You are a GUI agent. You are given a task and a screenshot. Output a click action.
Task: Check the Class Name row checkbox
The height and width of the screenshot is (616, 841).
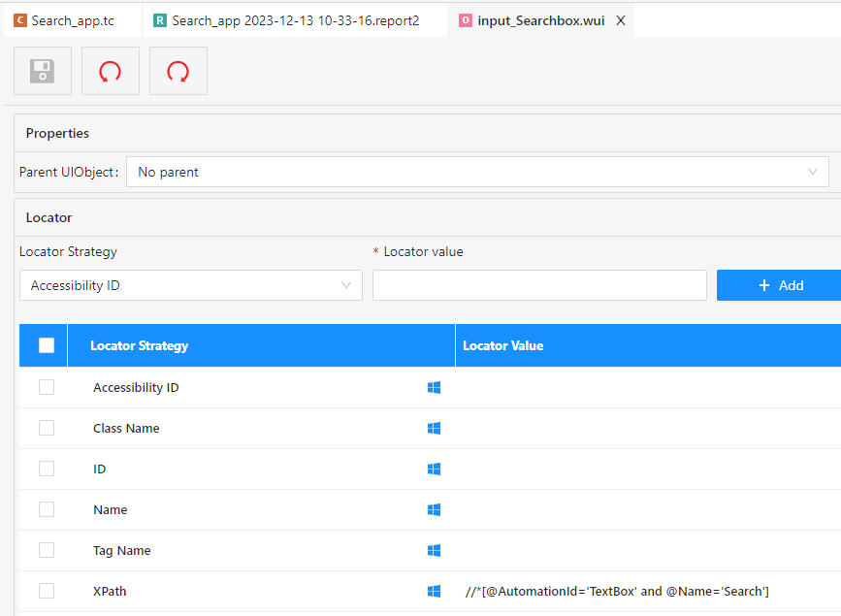tap(47, 428)
